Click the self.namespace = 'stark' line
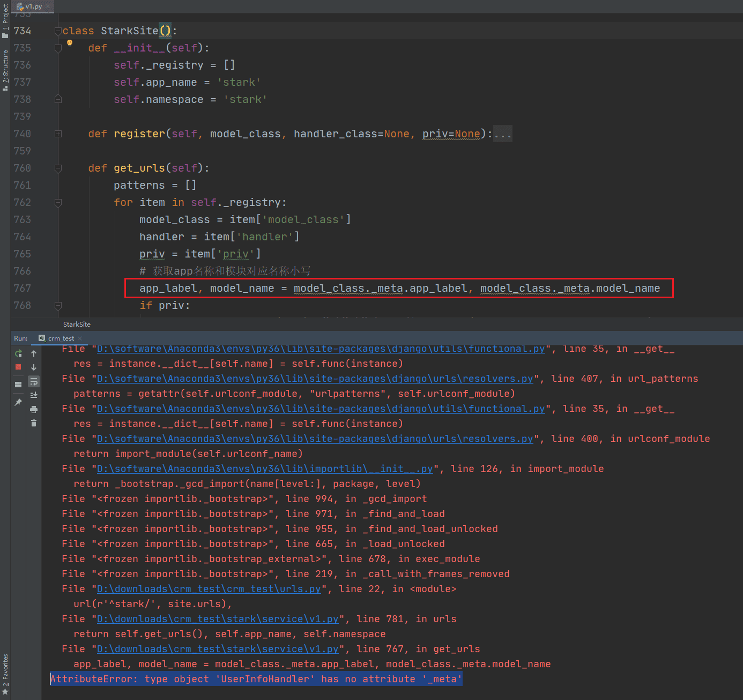743x700 pixels. (x=190, y=100)
